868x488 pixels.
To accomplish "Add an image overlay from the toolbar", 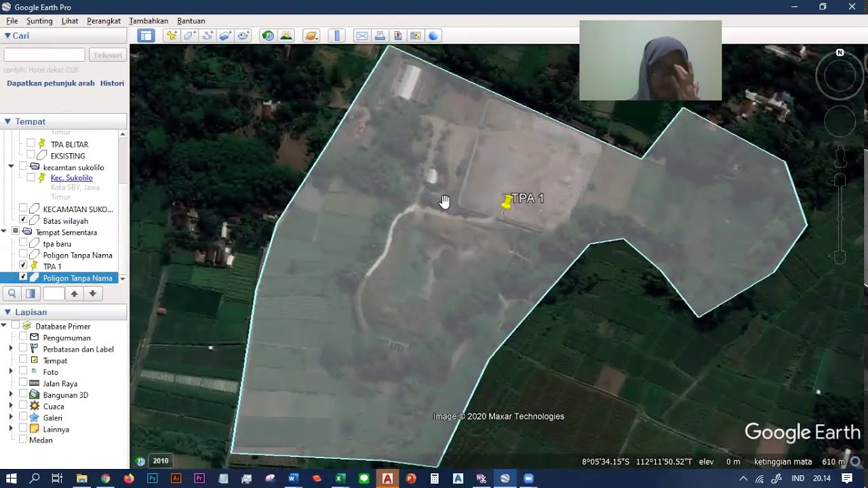I will 226,35.
